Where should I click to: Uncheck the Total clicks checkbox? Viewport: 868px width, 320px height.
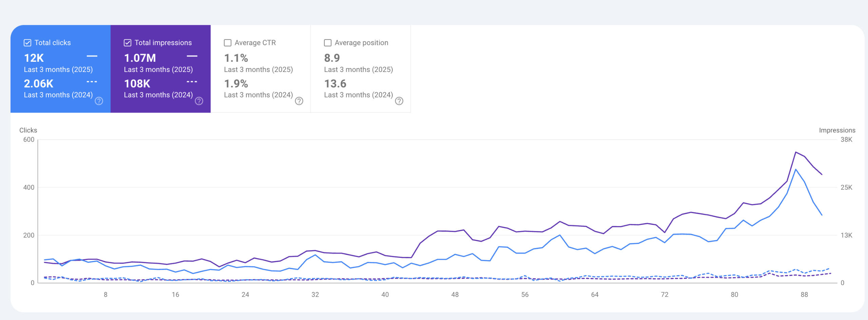point(27,42)
